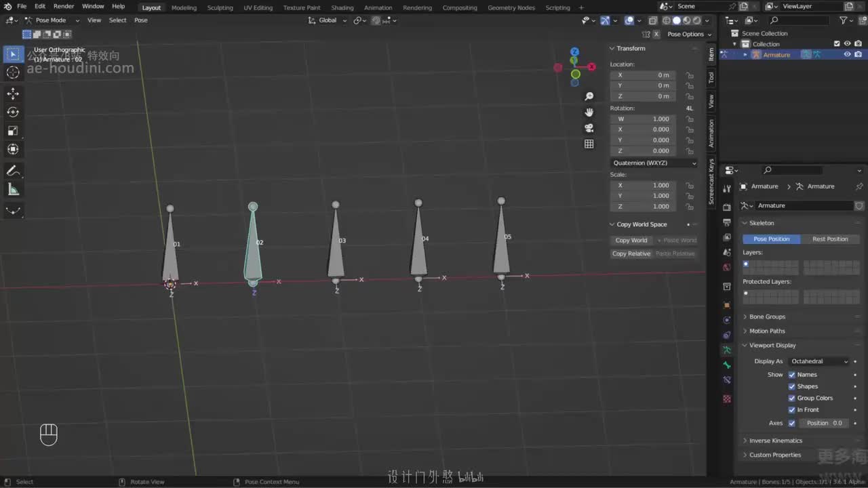Image resolution: width=868 pixels, height=488 pixels.
Task: Select the Move tool
Action: pos(13,94)
